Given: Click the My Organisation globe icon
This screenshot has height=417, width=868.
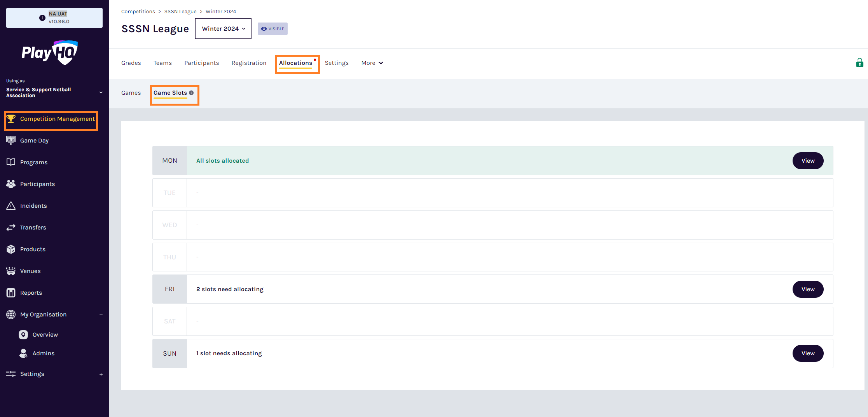Looking at the screenshot, I should click(11, 314).
